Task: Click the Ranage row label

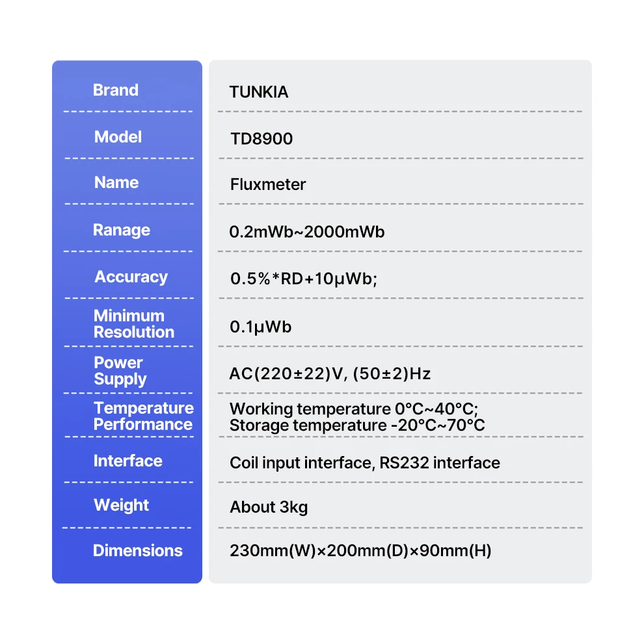Action: point(122,230)
